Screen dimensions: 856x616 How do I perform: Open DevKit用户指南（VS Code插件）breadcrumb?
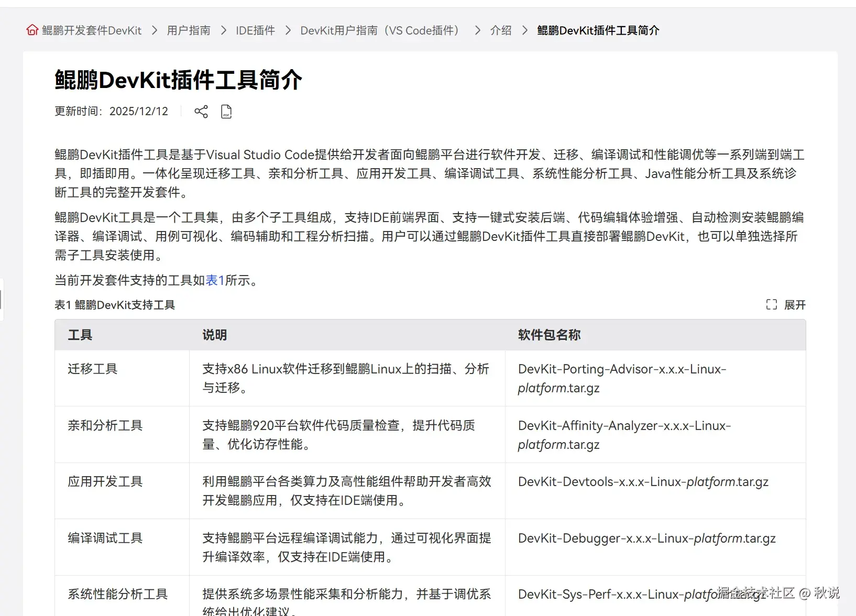[382, 30]
